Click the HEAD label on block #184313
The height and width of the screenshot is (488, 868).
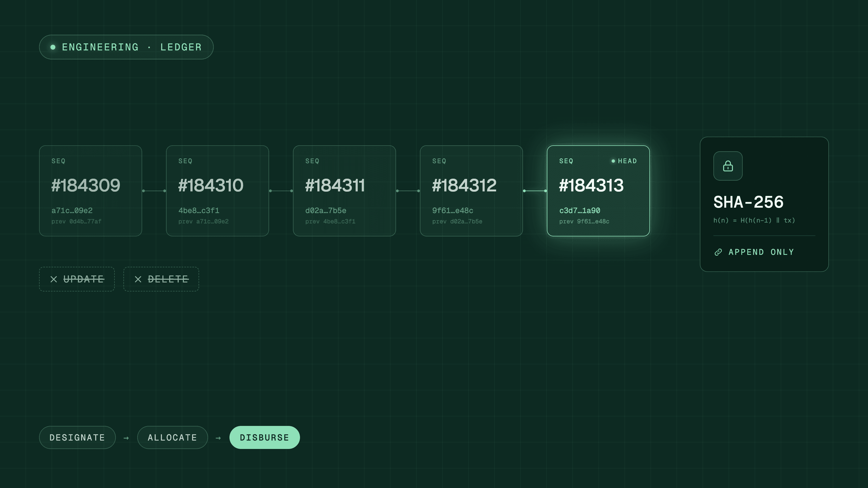[x=627, y=161]
